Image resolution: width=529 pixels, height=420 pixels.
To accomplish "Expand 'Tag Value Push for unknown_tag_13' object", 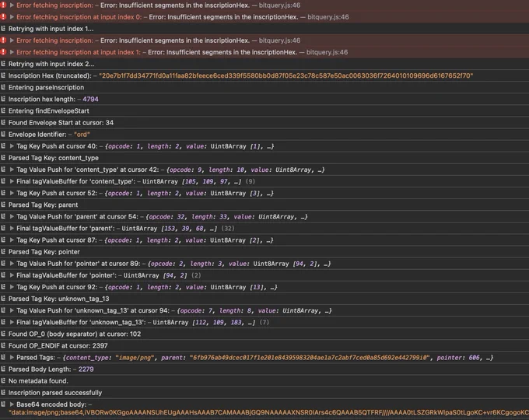I will pyautogui.click(x=12, y=310).
